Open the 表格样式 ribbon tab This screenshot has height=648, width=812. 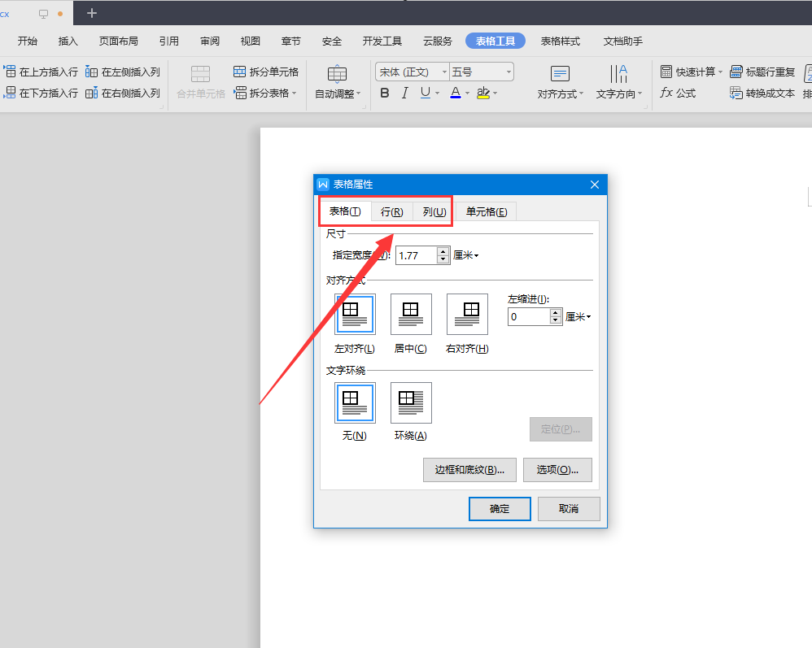tap(561, 41)
